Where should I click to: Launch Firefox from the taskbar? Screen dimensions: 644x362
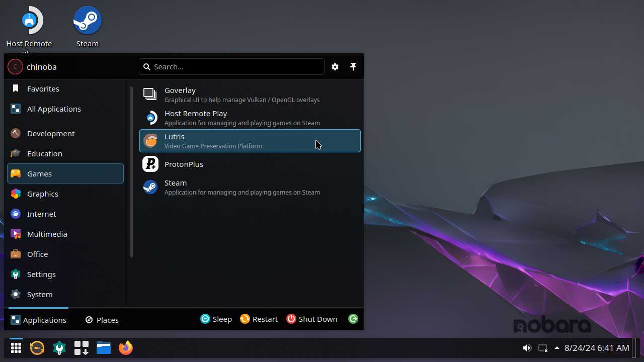[126, 347]
